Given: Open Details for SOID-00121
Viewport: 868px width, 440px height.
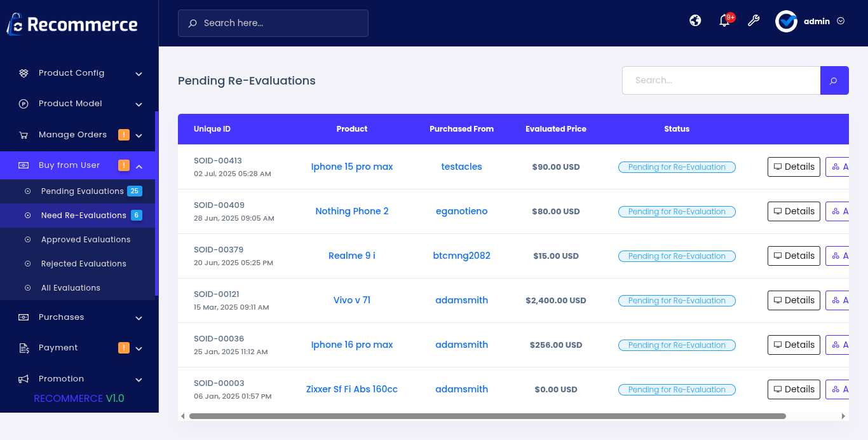Looking at the screenshot, I should coord(794,300).
